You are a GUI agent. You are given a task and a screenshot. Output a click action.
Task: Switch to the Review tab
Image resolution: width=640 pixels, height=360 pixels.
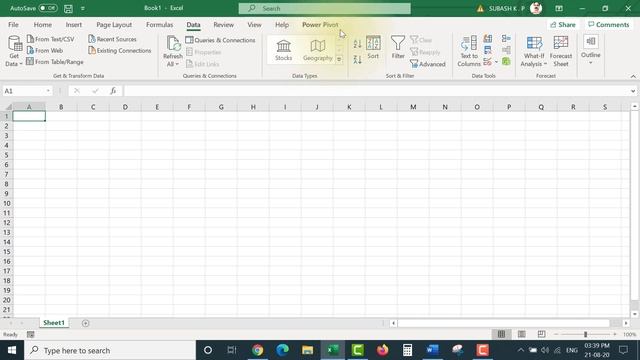tap(223, 25)
